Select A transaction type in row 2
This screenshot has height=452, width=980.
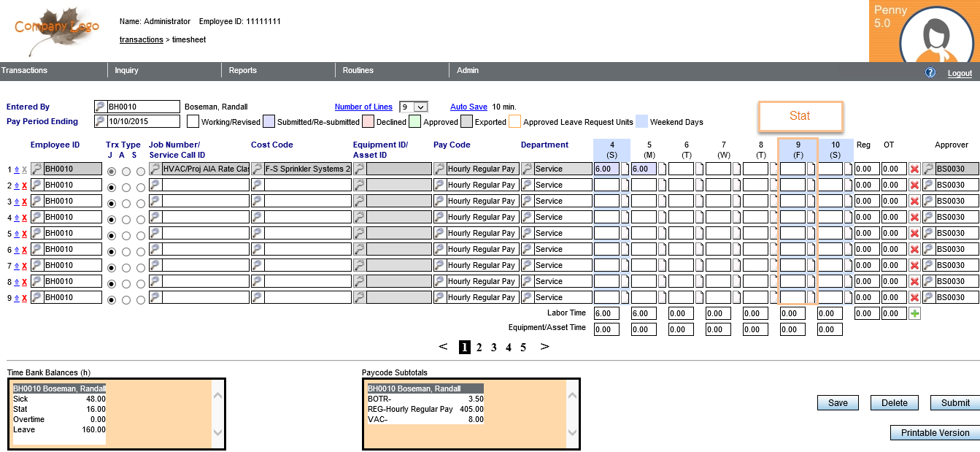click(x=126, y=187)
